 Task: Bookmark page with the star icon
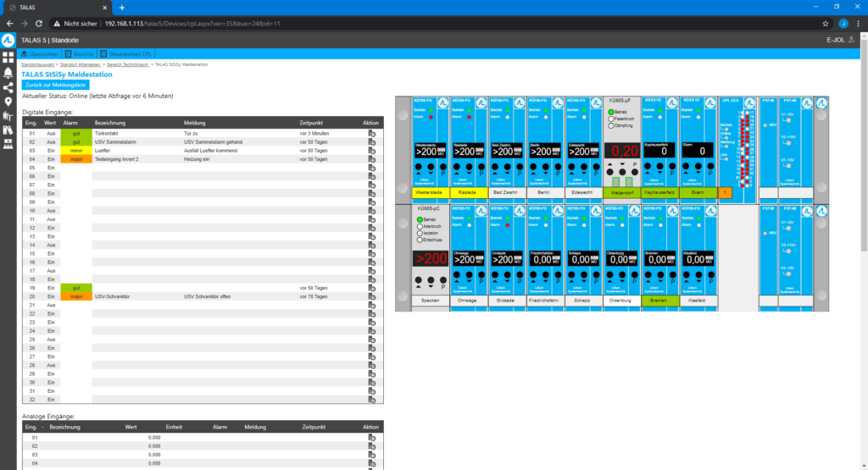click(x=825, y=24)
